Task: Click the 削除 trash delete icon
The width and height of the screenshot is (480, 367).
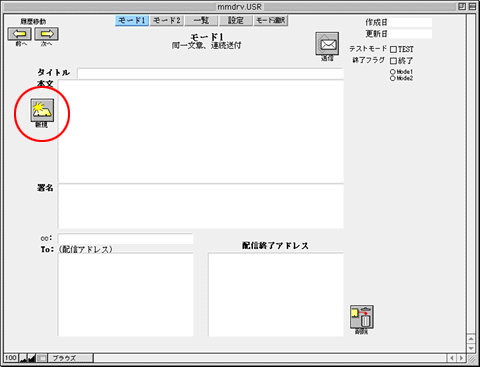Action: click(x=362, y=317)
